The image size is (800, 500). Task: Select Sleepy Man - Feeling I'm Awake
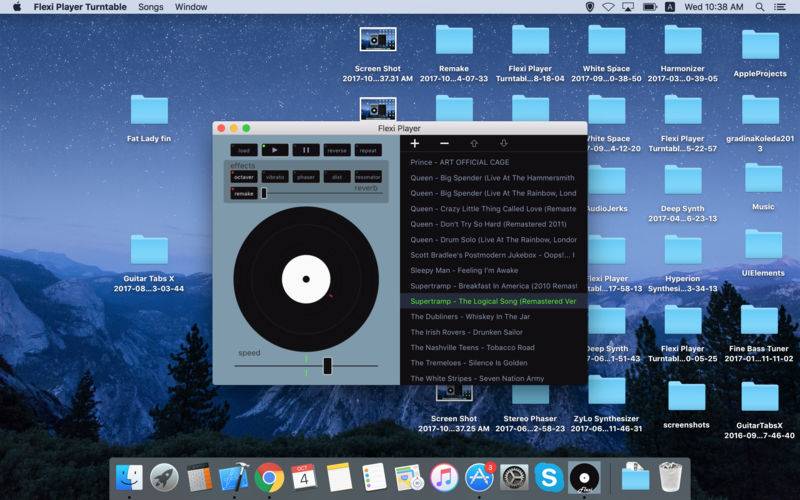tap(493, 270)
